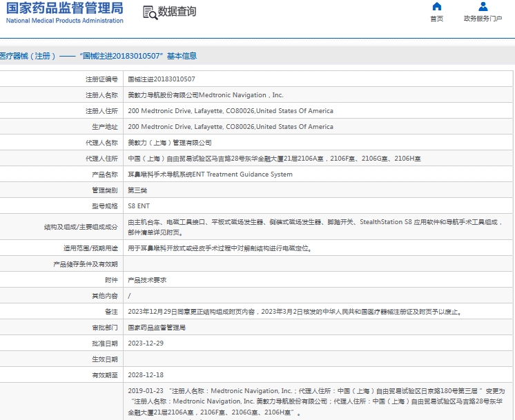Select product name ENT Treatment Guidance System
The width and height of the screenshot is (515, 420).
click(210, 174)
